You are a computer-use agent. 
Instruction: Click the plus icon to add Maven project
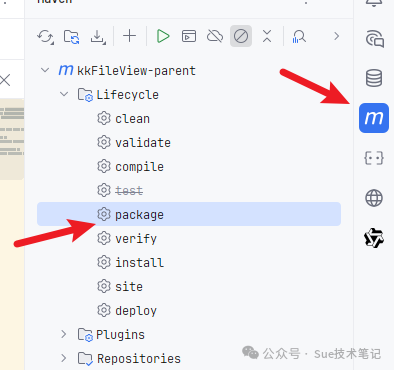point(130,36)
